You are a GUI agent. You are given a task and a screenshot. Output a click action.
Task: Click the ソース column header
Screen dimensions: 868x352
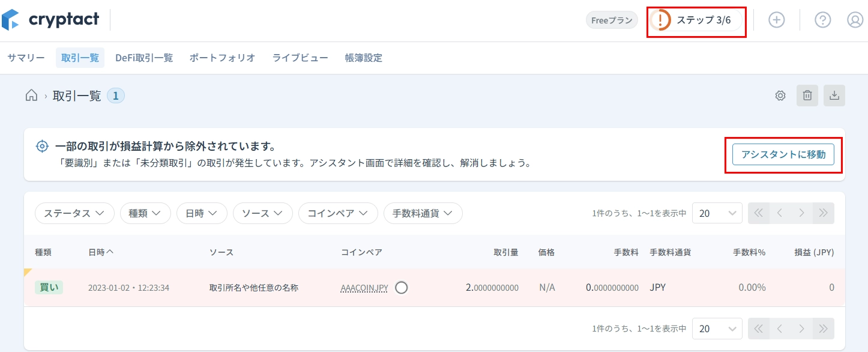(x=221, y=252)
